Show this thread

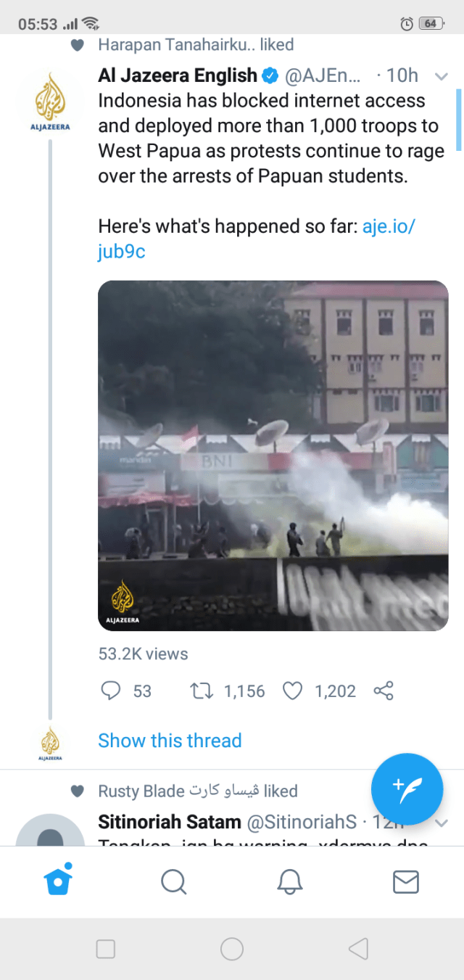pyautogui.click(x=170, y=741)
